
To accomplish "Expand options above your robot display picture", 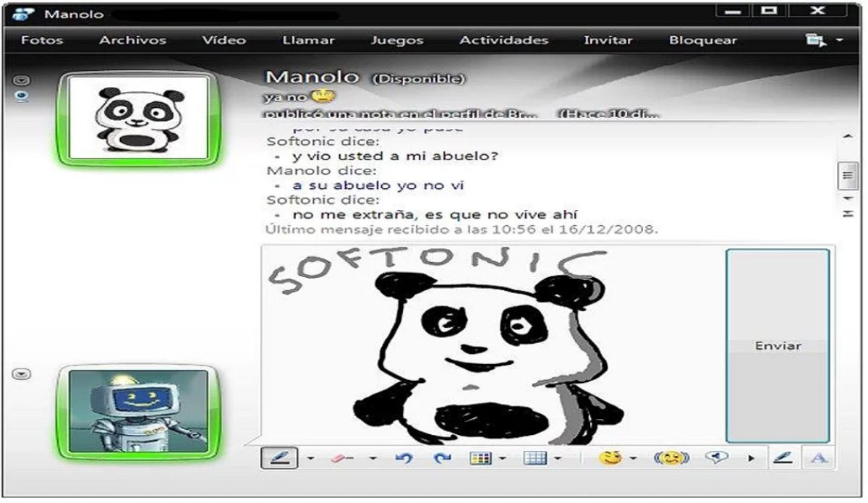I will (22, 373).
